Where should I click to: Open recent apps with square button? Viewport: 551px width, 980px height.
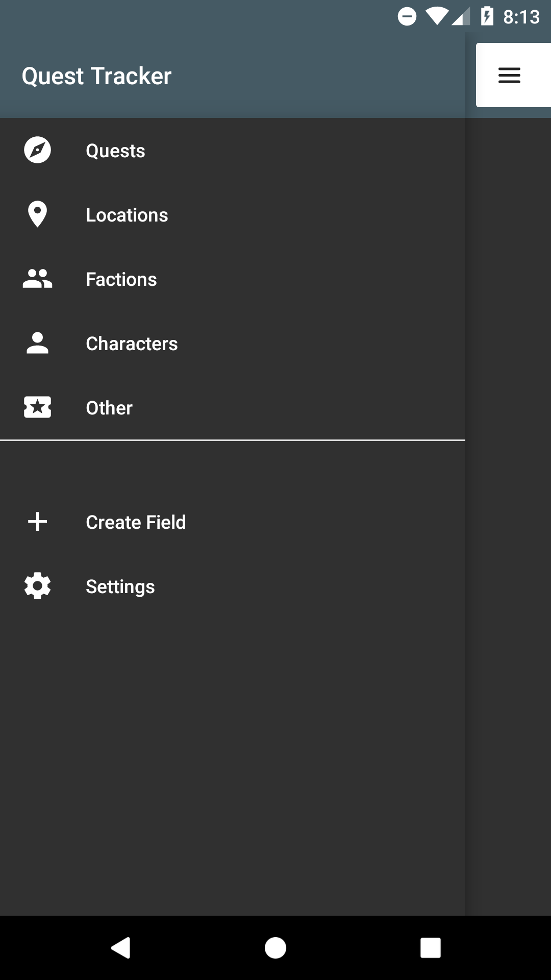coord(430,948)
